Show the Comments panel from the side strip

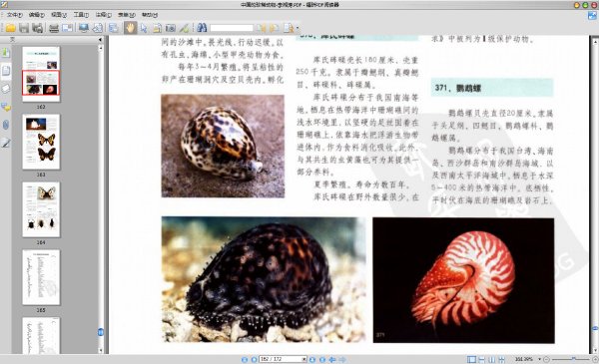pyautogui.click(x=6, y=107)
